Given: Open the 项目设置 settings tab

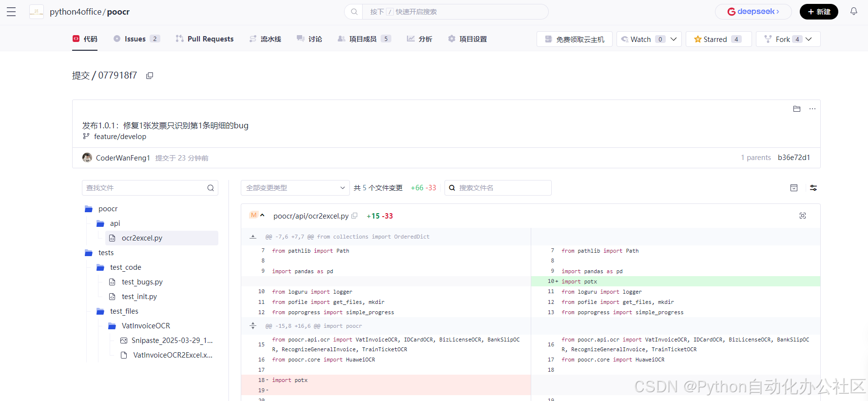Looking at the screenshot, I should point(467,39).
